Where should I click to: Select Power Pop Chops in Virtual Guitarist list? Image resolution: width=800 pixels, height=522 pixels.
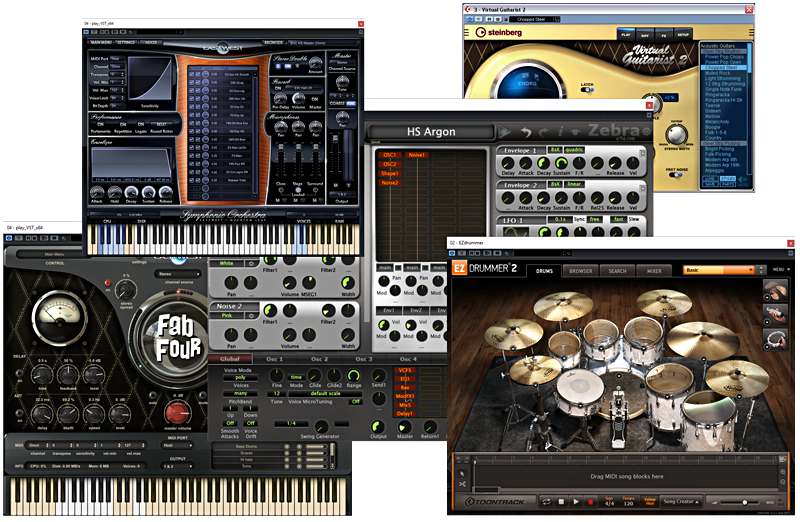click(724, 57)
